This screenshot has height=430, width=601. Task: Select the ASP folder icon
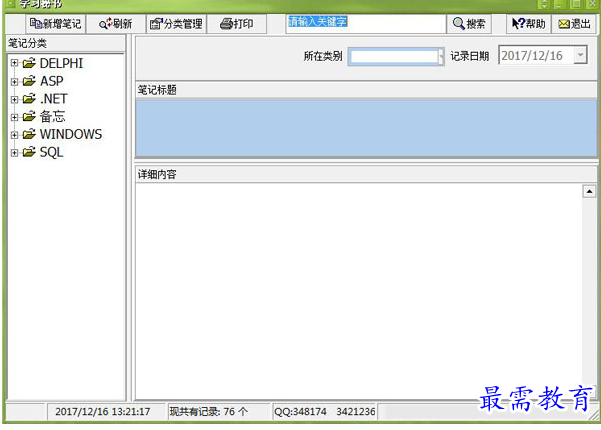pos(29,81)
